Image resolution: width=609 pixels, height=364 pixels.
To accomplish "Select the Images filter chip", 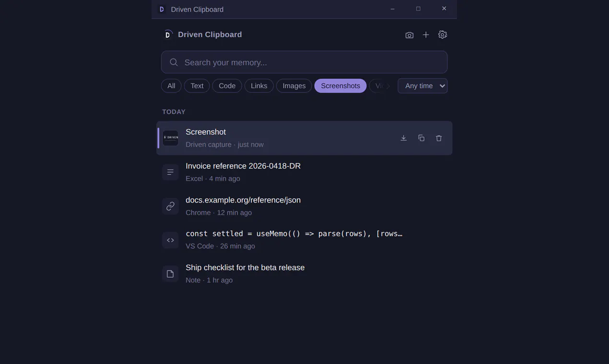I will point(294,86).
